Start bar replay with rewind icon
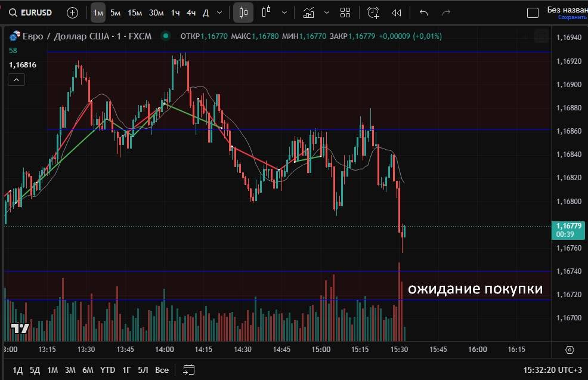 click(397, 13)
